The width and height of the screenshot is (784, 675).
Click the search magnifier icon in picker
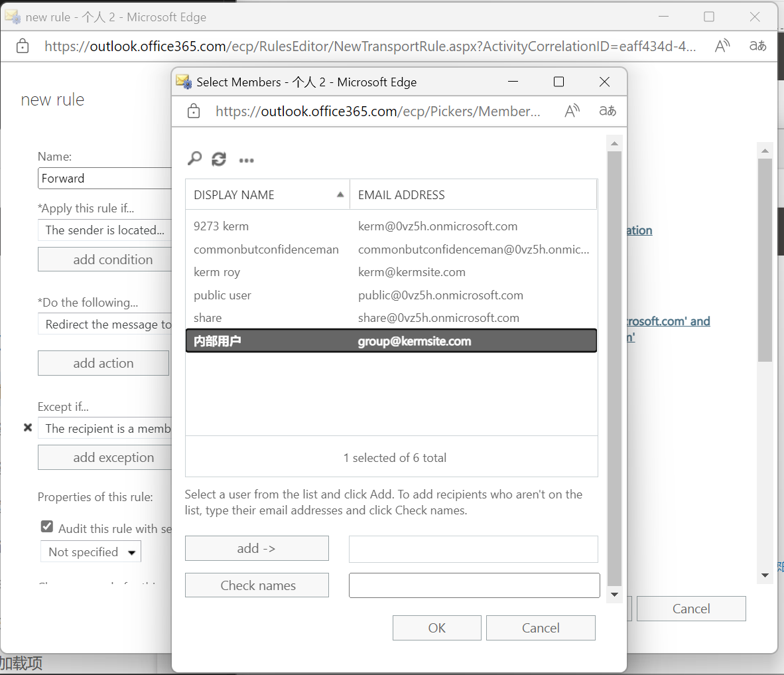coord(194,159)
